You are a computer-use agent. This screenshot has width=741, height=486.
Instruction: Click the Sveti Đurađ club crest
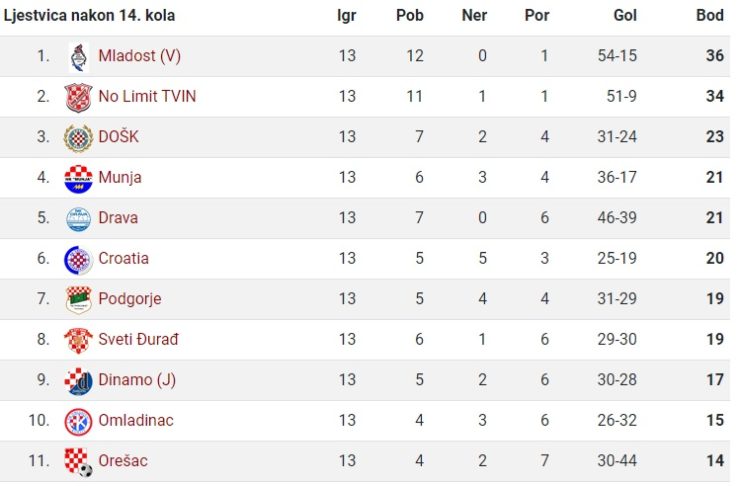[78, 340]
